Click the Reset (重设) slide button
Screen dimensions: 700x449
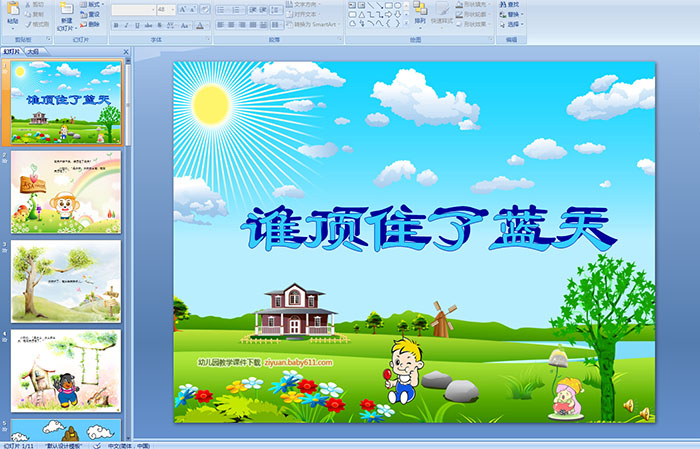click(x=91, y=14)
